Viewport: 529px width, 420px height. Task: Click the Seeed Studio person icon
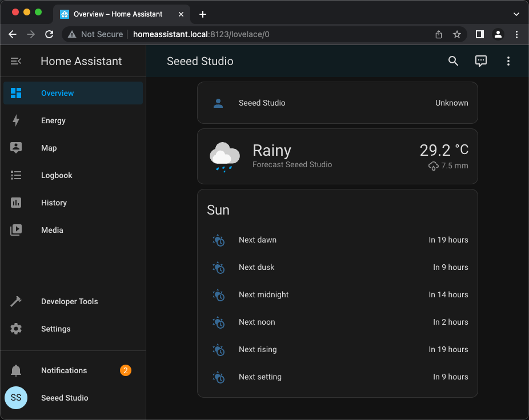218,103
